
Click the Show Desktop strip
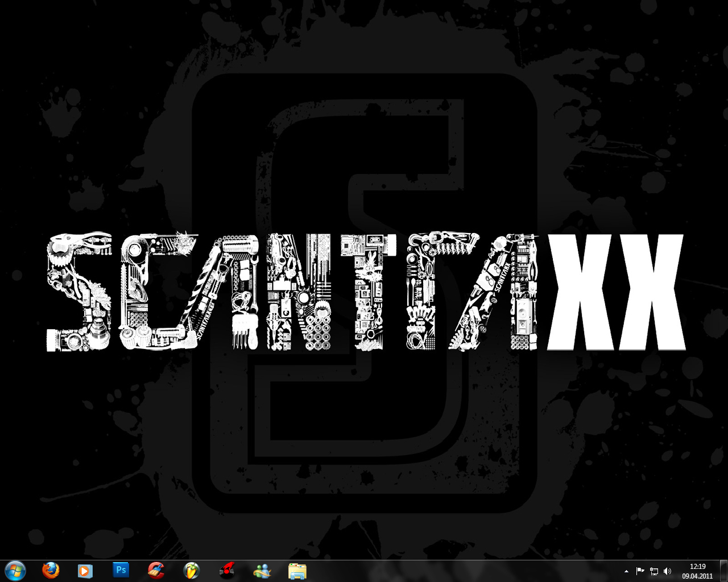click(x=723, y=571)
